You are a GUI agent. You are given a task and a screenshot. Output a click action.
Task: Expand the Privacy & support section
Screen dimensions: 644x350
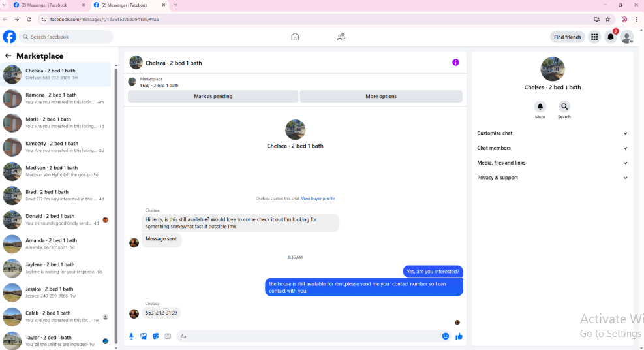tap(553, 178)
